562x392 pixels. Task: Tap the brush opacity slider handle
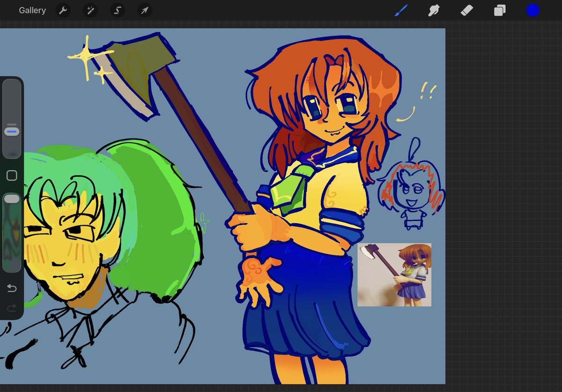(12, 199)
